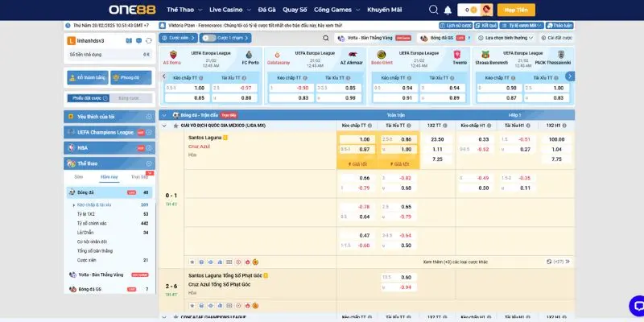Show next featured matches with right arrow
This screenshot has width=644, height=322.
tap(570, 76)
